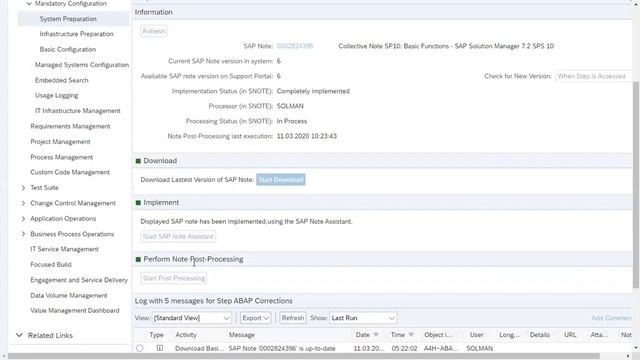Click the 'Download Basi...' activity cell
640x360 pixels.
point(199,349)
